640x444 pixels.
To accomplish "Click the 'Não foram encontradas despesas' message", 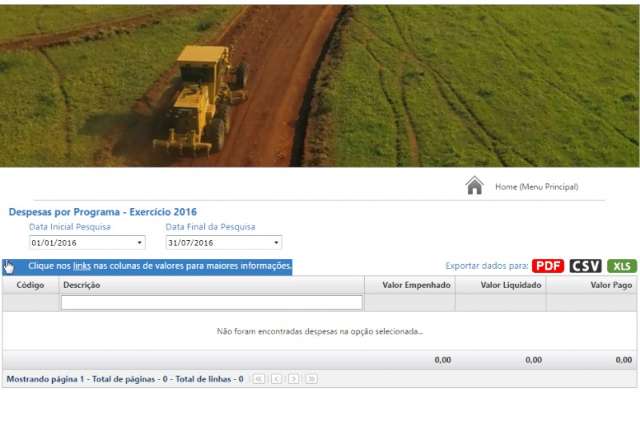I will click(320, 331).
